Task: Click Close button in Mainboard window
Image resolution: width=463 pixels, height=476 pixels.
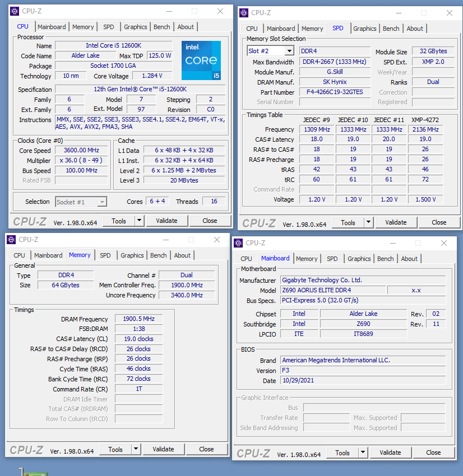Action: (x=433, y=452)
